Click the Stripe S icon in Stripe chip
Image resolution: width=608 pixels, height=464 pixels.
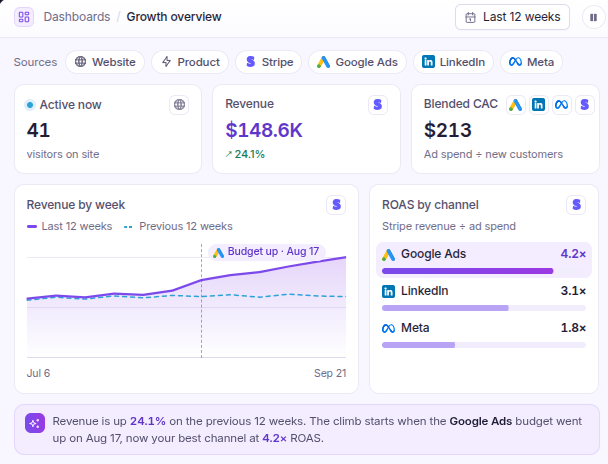[x=251, y=62]
